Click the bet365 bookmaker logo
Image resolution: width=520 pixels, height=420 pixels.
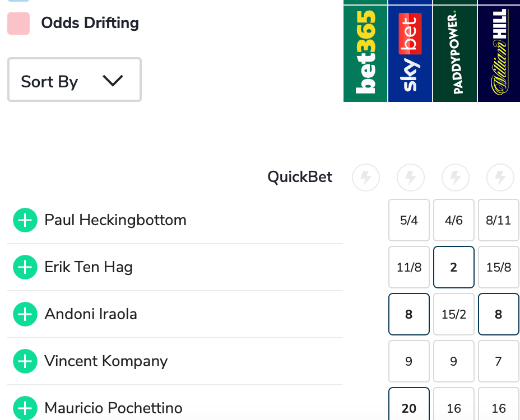(x=365, y=53)
